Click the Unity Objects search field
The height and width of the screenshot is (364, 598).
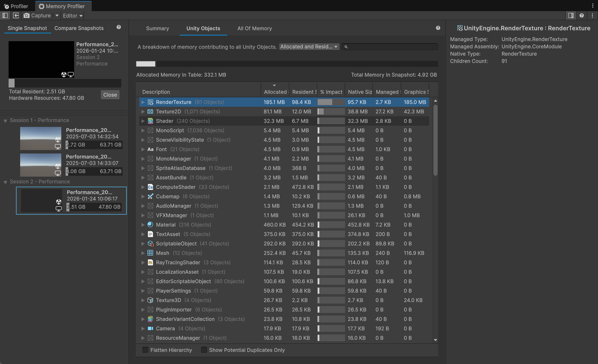(x=391, y=47)
